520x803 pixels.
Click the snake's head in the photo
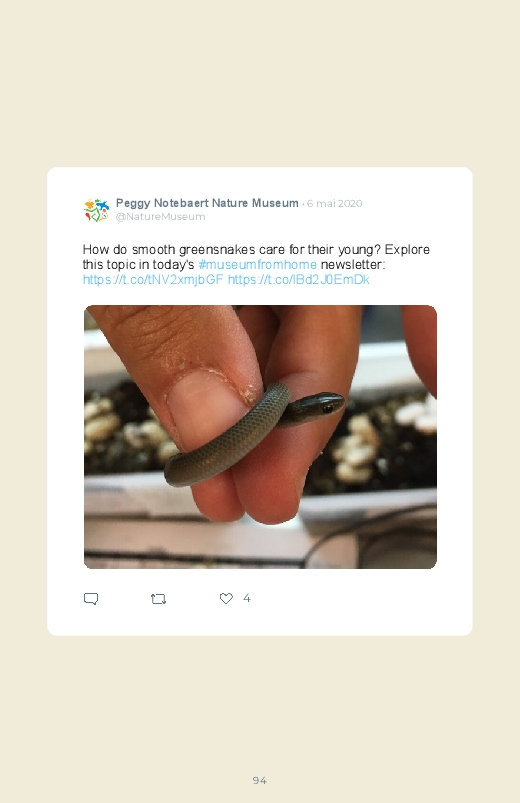pos(321,404)
